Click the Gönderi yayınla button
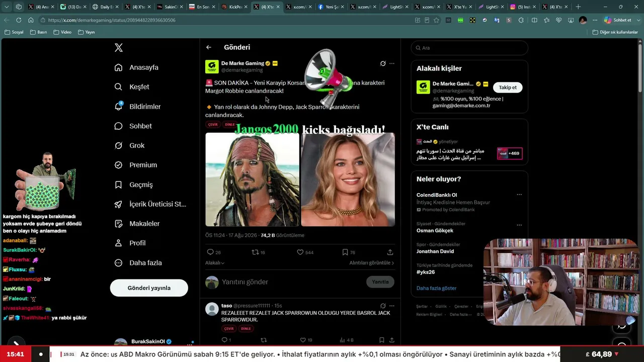This screenshot has width=644, height=362. (x=149, y=288)
